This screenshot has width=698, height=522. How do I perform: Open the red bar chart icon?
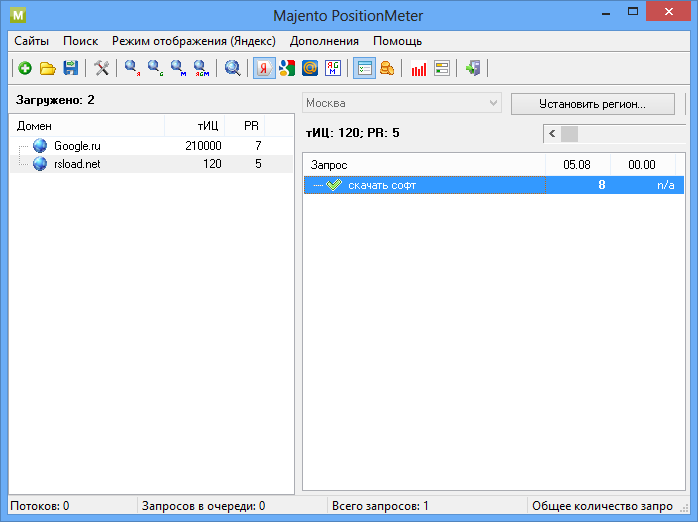(418, 68)
